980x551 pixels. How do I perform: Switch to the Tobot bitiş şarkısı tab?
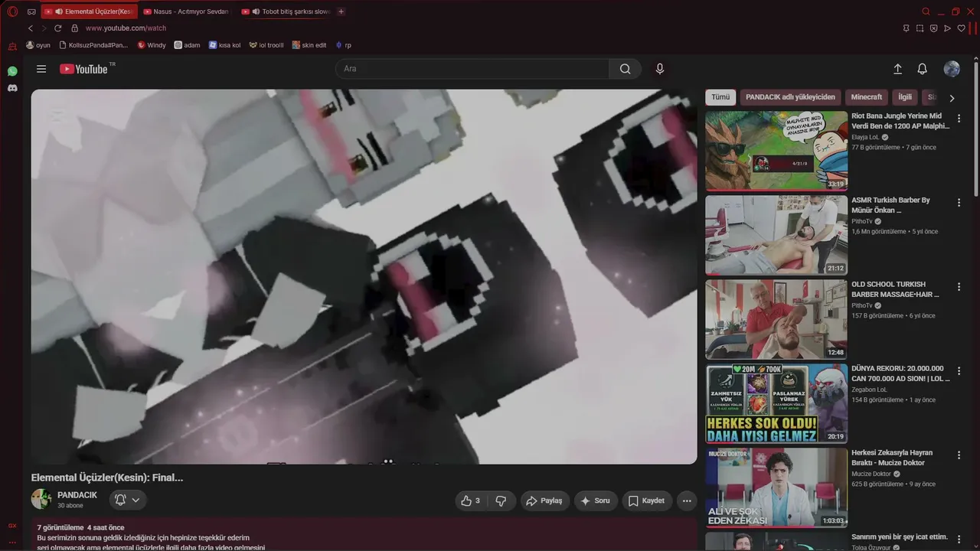pos(286,11)
